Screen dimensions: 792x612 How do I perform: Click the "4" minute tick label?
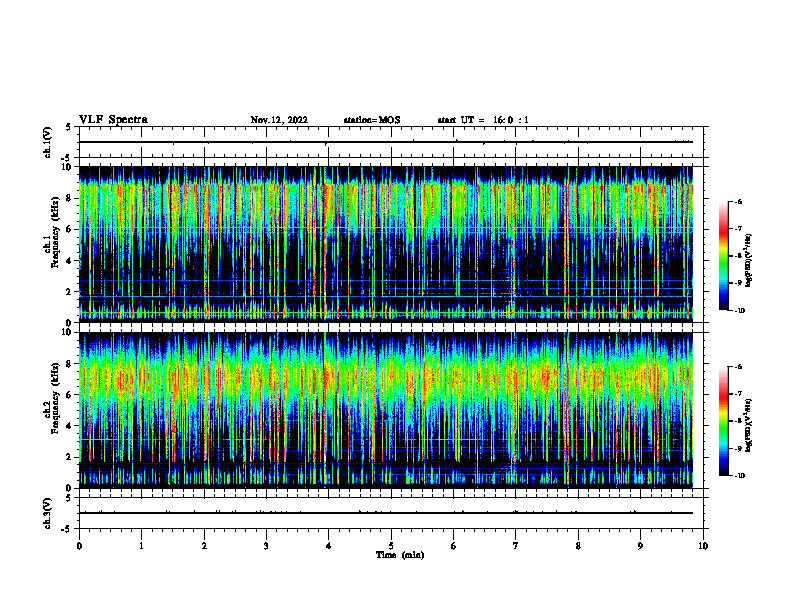pos(329,546)
